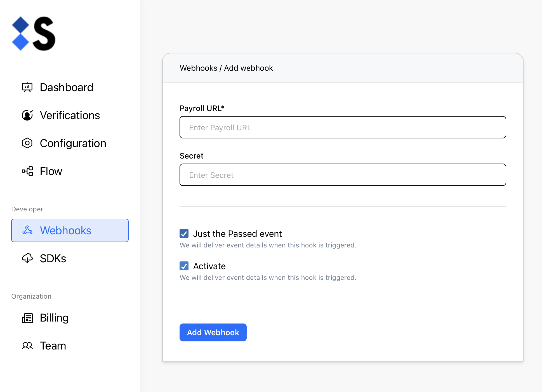Image resolution: width=542 pixels, height=392 pixels.
Task: Go to Verifications page
Action: coord(70,115)
